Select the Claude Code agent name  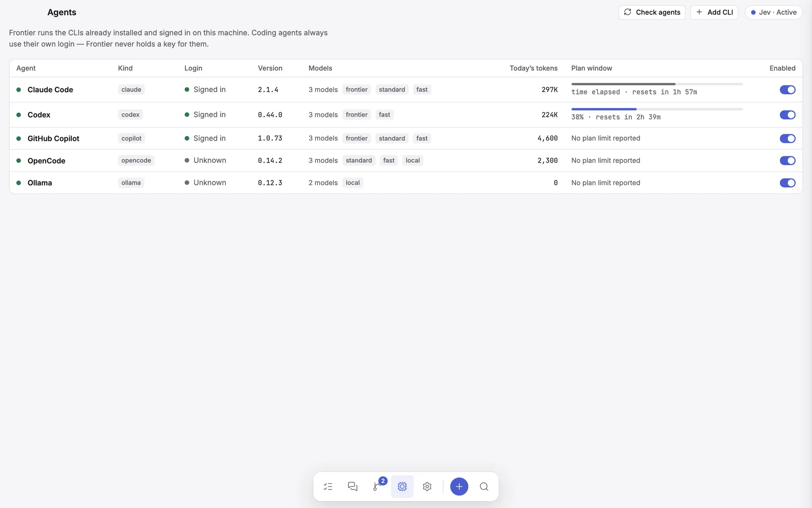coord(50,90)
